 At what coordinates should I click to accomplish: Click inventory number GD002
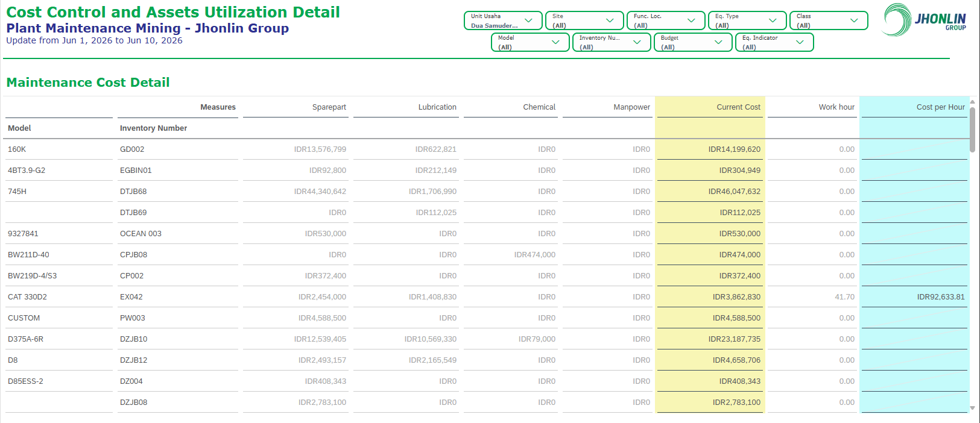click(x=132, y=149)
